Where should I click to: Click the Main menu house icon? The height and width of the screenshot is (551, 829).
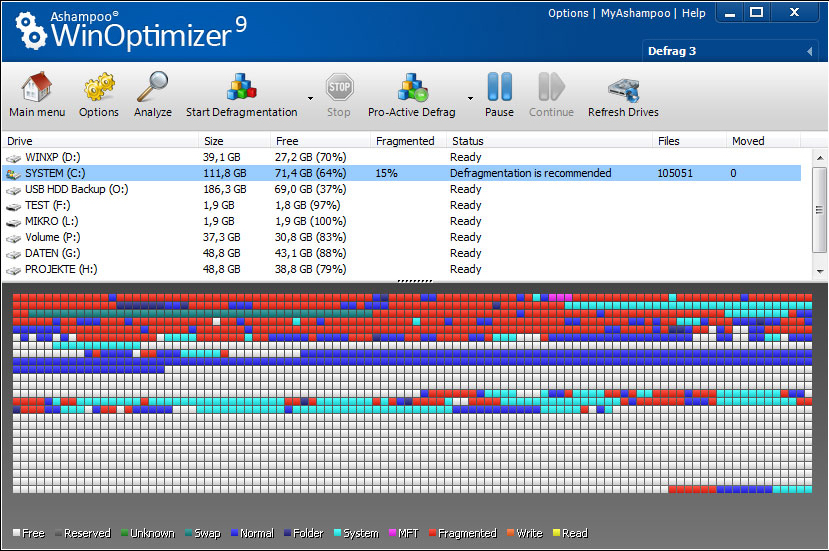pyautogui.click(x=37, y=88)
